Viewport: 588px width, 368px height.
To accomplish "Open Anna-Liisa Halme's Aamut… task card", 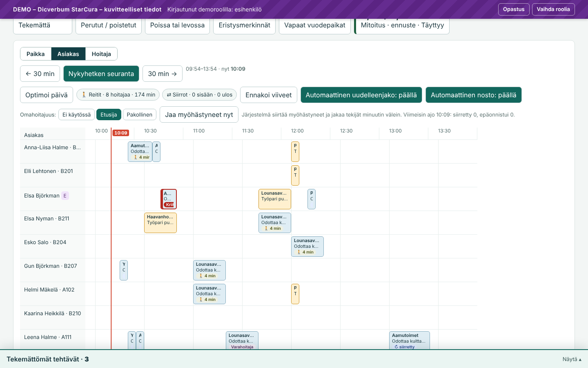I will point(140,152).
